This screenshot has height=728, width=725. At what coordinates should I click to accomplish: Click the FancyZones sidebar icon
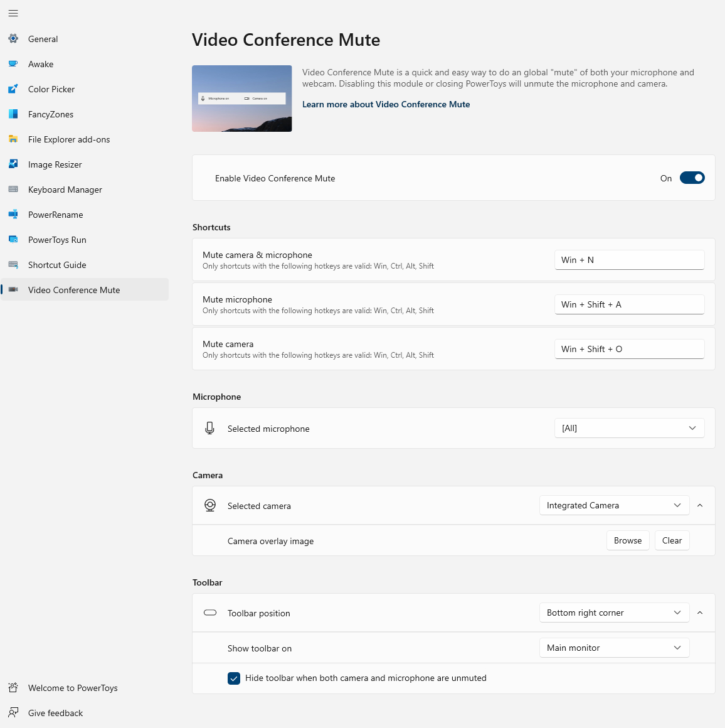coord(13,114)
